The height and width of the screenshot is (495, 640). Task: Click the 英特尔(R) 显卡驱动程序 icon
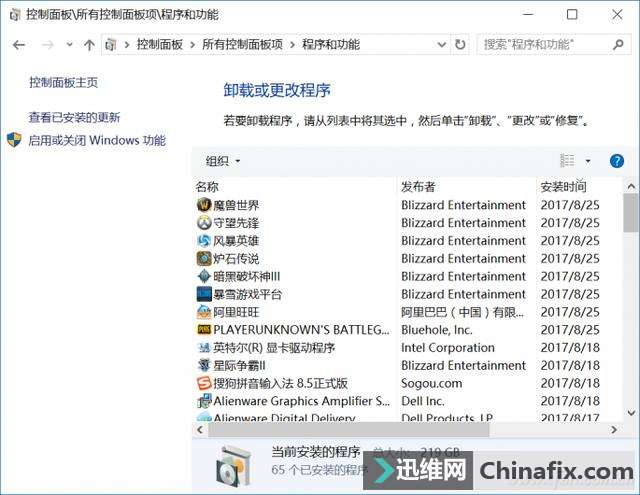(204, 348)
